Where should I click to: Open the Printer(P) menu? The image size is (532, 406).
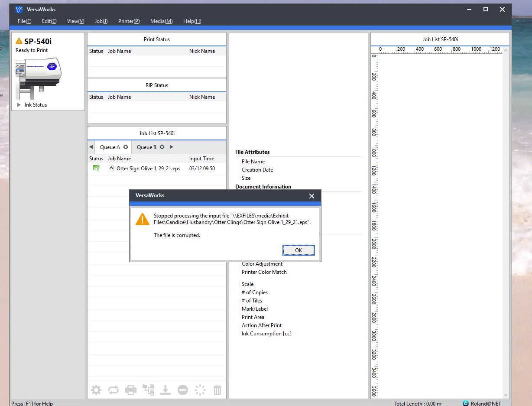pos(129,21)
